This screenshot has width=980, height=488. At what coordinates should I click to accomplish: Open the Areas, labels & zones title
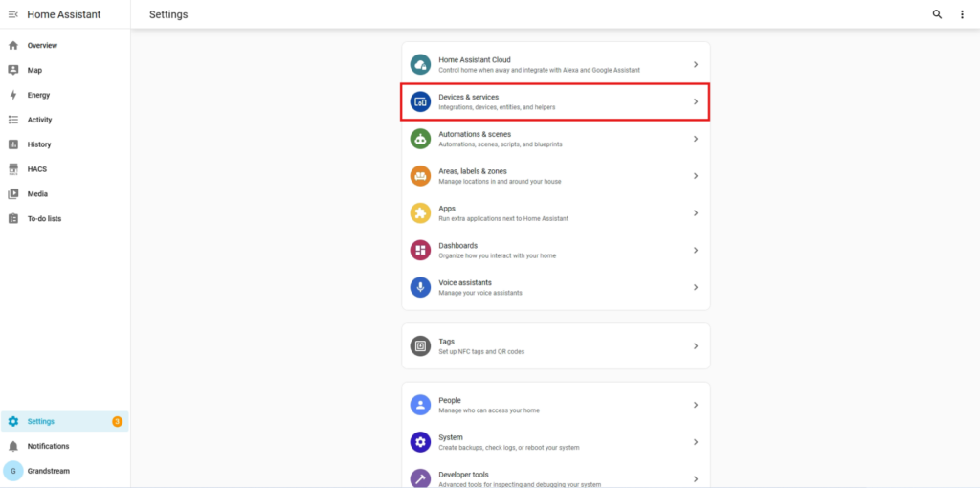pyautogui.click(x=473, y=171)
